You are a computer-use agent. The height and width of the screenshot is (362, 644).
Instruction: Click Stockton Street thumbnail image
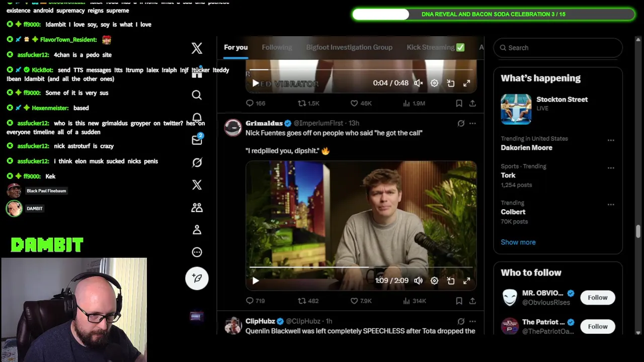pos(516,109)
